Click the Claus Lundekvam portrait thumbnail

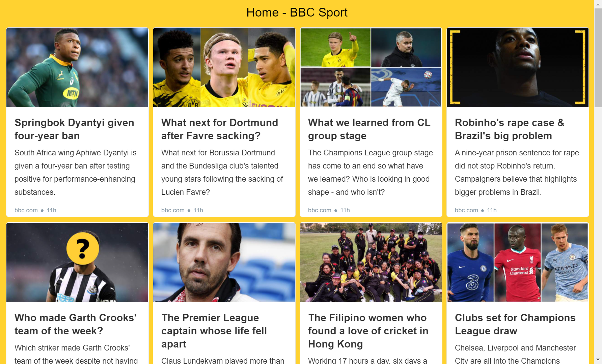[x=224, y=263]
